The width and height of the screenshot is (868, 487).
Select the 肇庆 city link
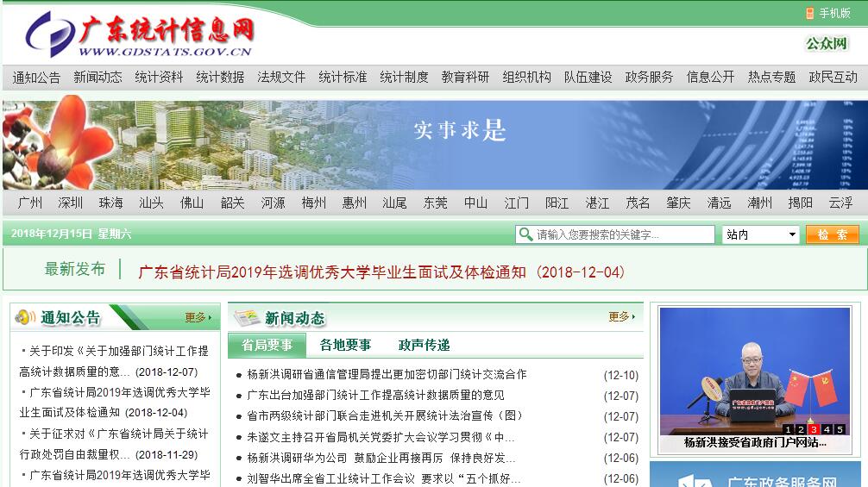tap(679, 203)
